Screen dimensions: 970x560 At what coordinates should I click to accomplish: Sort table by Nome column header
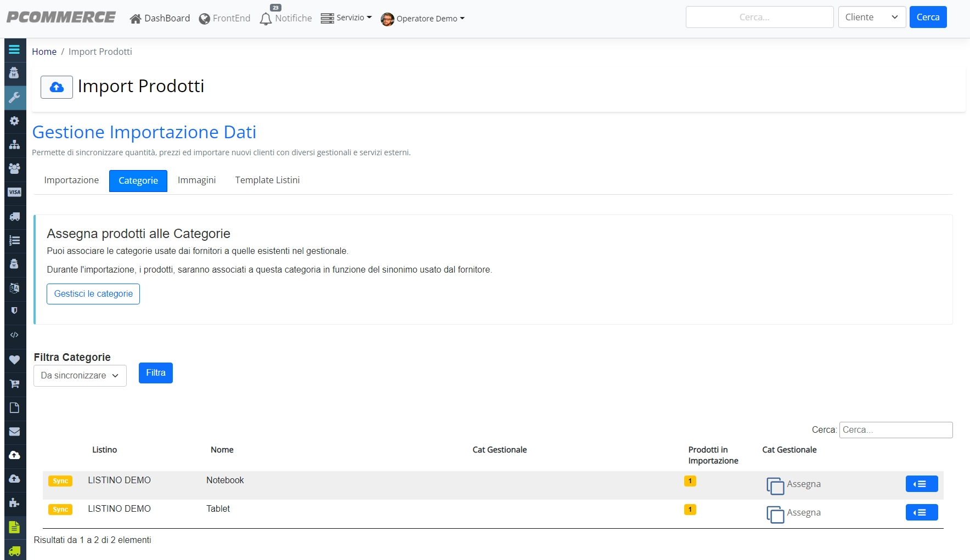tap(222, 450)
